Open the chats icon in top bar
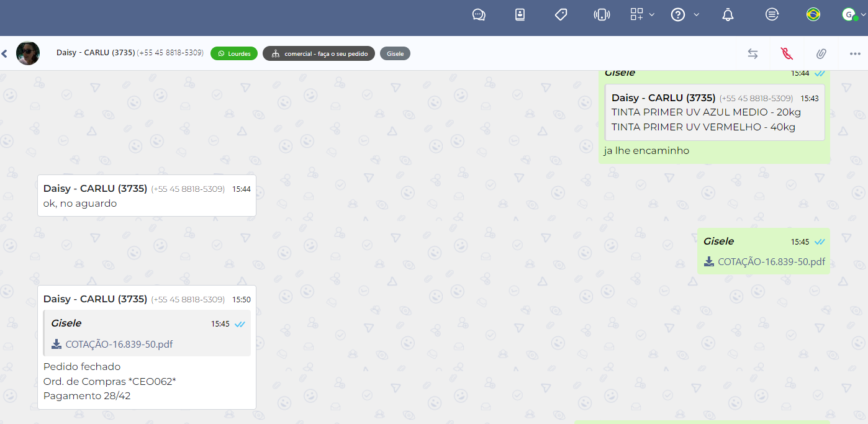The height and width of the screenshot is (424, 868). pyautogui.click(x=479, y=15)
